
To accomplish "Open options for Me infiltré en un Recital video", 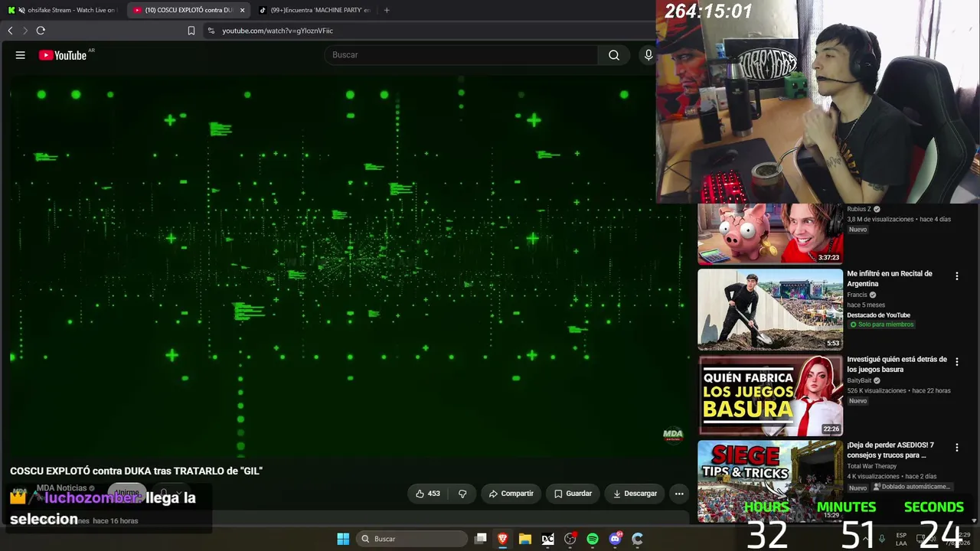I will click(x=956, y=276).
